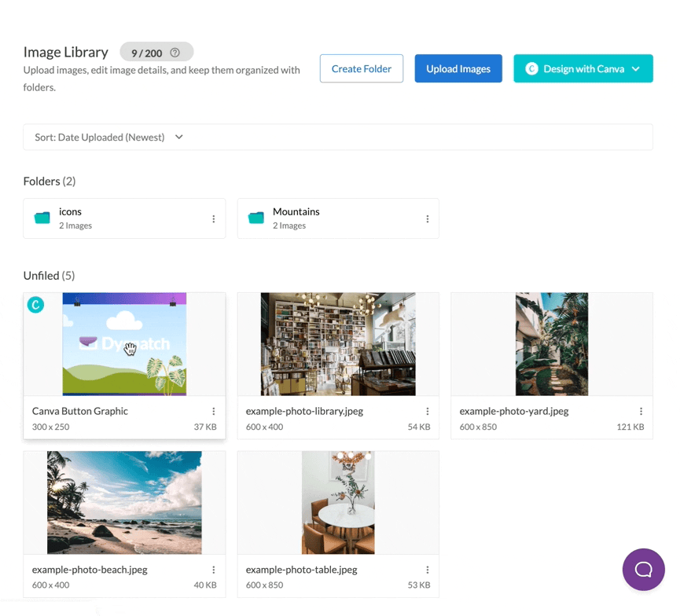680x616 pixels.
Task: Select the yard garden photo thumbnail
Action: point(552,344)
